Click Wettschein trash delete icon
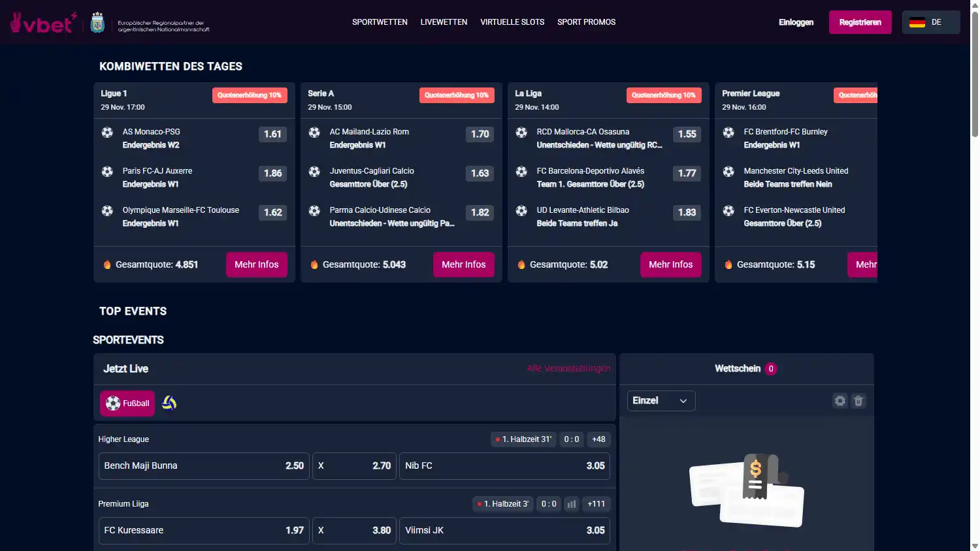 (x=859, y=401)
